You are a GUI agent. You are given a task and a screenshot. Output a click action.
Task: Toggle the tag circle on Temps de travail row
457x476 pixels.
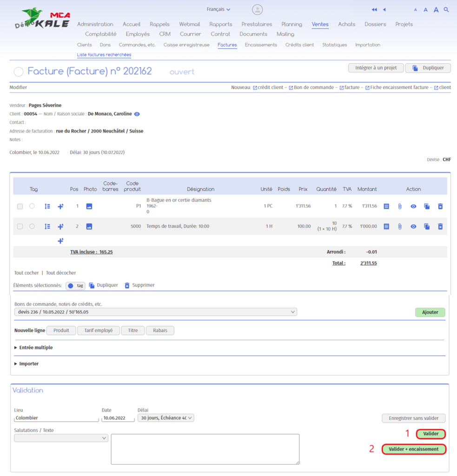click(x=32, y=226)
